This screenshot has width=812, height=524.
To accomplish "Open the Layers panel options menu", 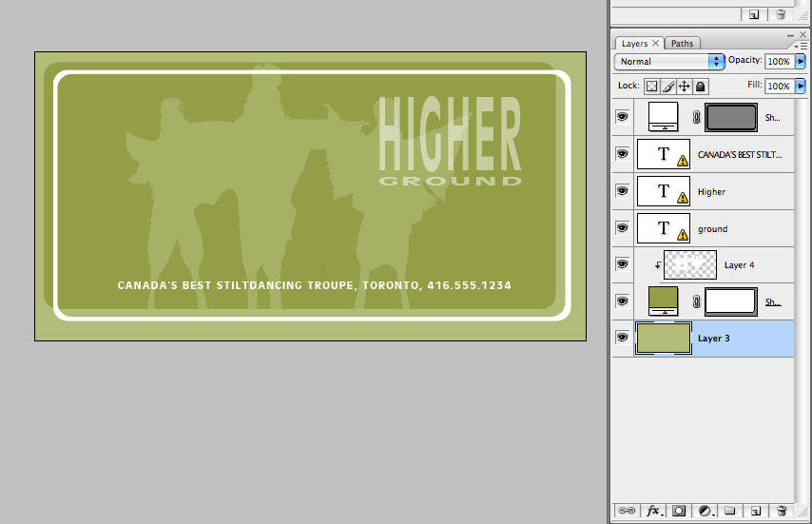I will tap(802, 45).
